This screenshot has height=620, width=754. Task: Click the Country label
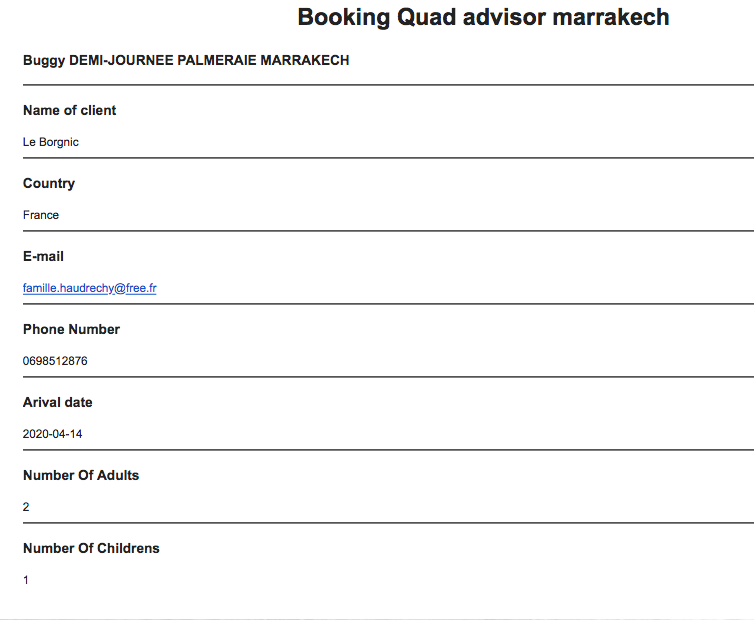point(49,183)
